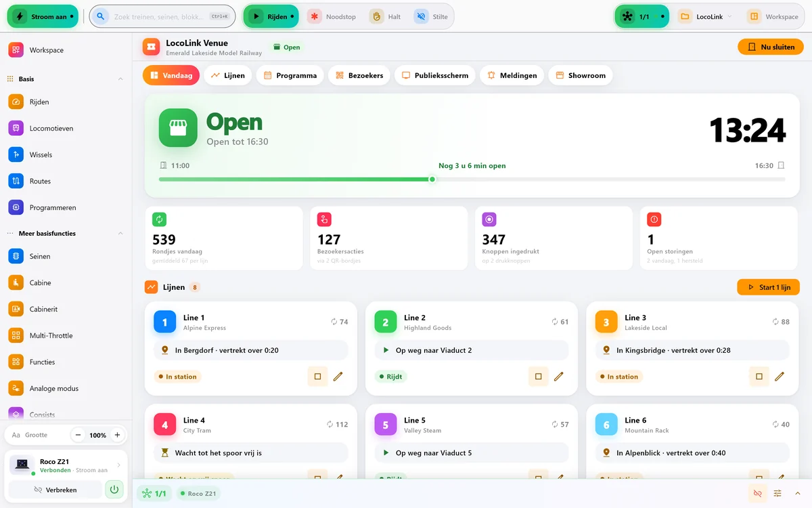The width and height of the screenshot is (812, 508).
Task: Click the Knoppen ingedrukt icon
Action: click(x=489, y=219)
